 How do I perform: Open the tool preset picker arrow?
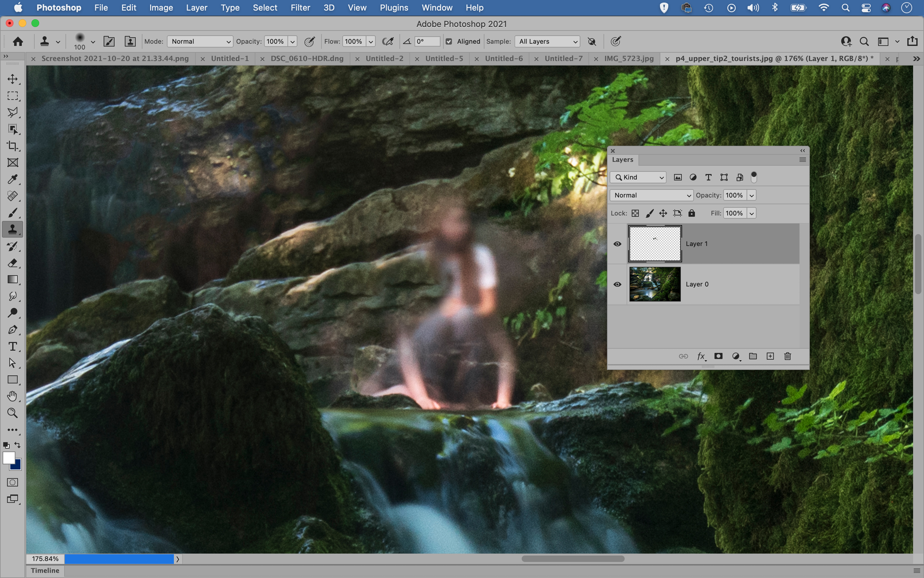click(58, 42)
